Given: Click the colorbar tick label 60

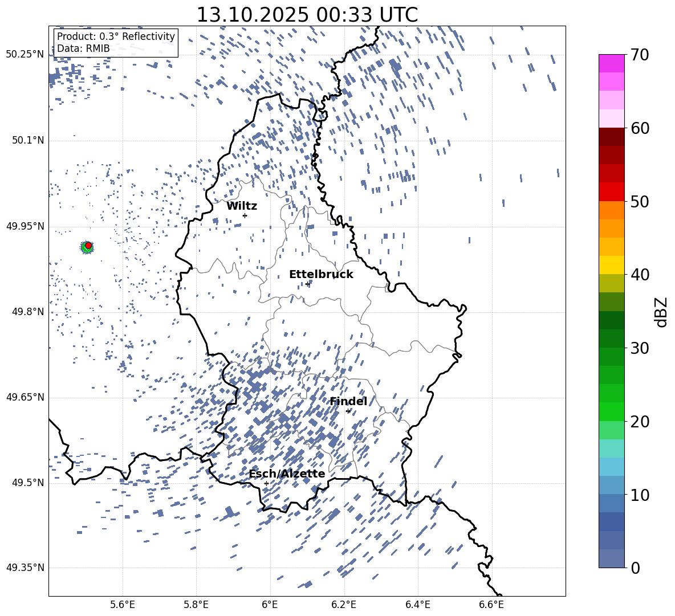Looking at the screenshot, I should [x=639, y=128].
